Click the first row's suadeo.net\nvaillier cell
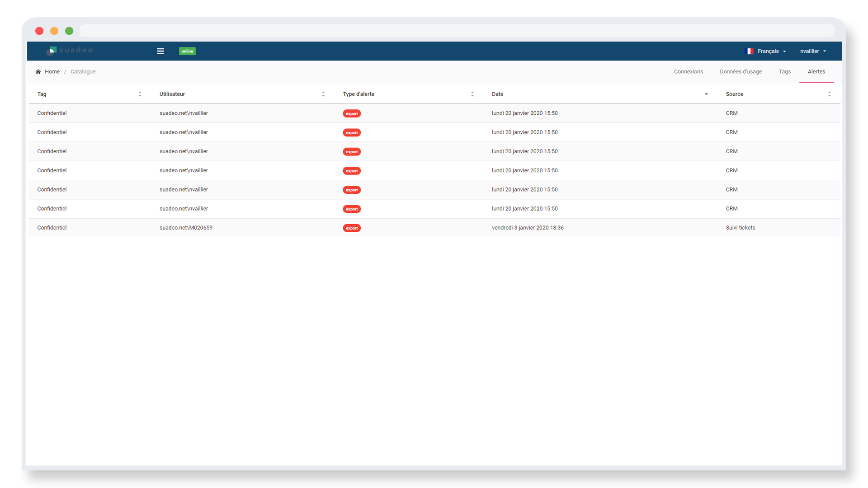The width and height of the screenshot is (868, 488). point(184,113)
